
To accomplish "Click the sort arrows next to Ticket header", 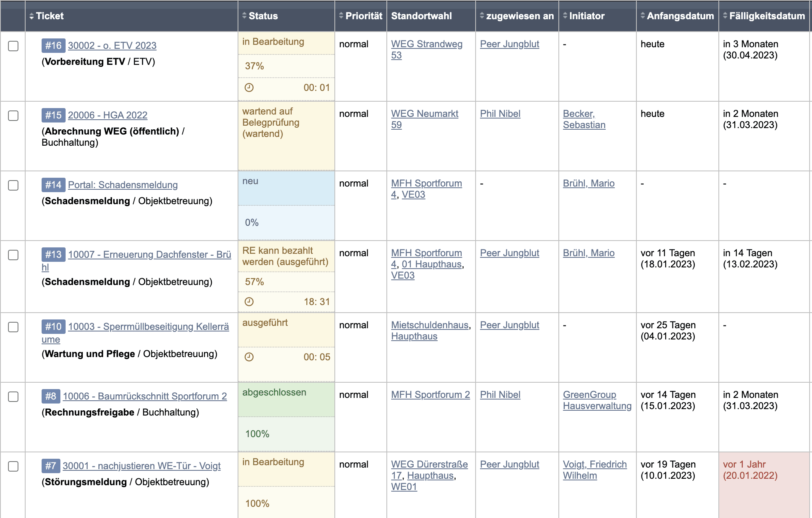I will 32,16.
